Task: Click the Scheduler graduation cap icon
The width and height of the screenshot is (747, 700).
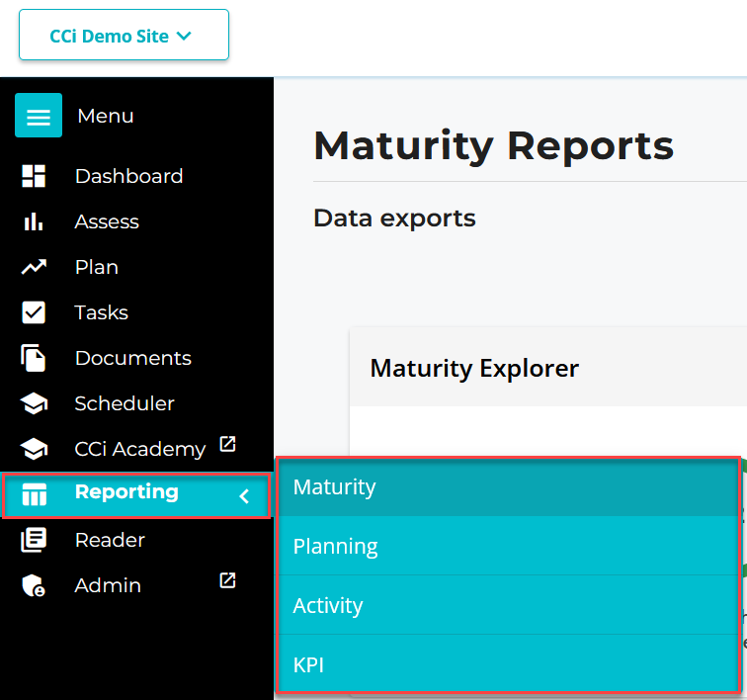Action: 34,403
